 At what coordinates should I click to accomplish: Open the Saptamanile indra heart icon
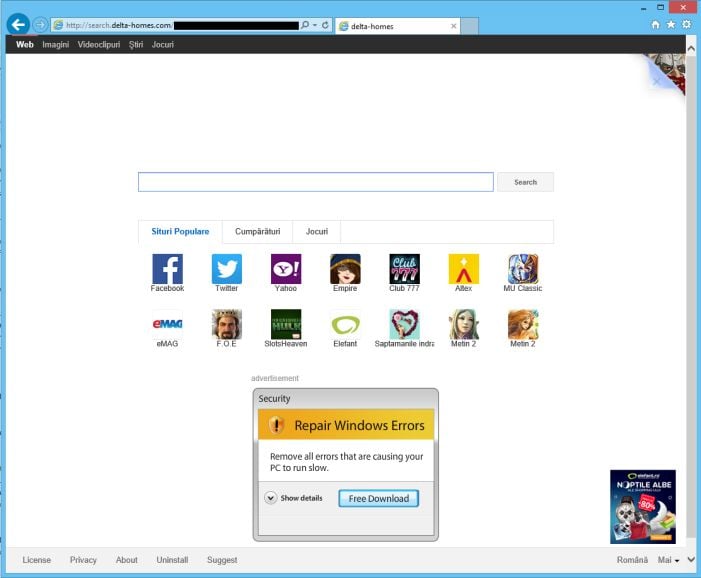[405, 324]
